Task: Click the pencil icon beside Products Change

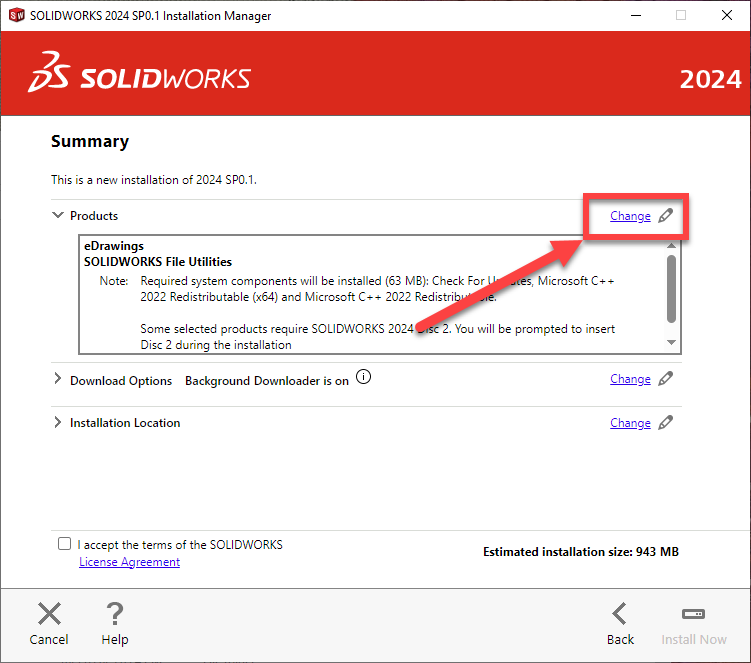Action: pos(666,216)
